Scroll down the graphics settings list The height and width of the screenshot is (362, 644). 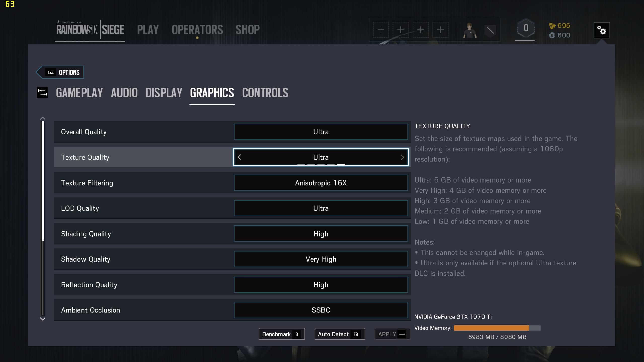tap(43, 319)
